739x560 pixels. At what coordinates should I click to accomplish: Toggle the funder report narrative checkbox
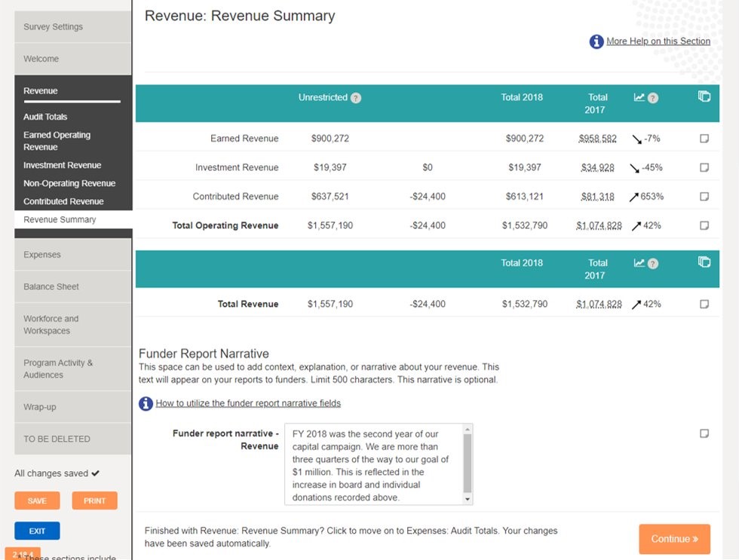coord(704,433)
